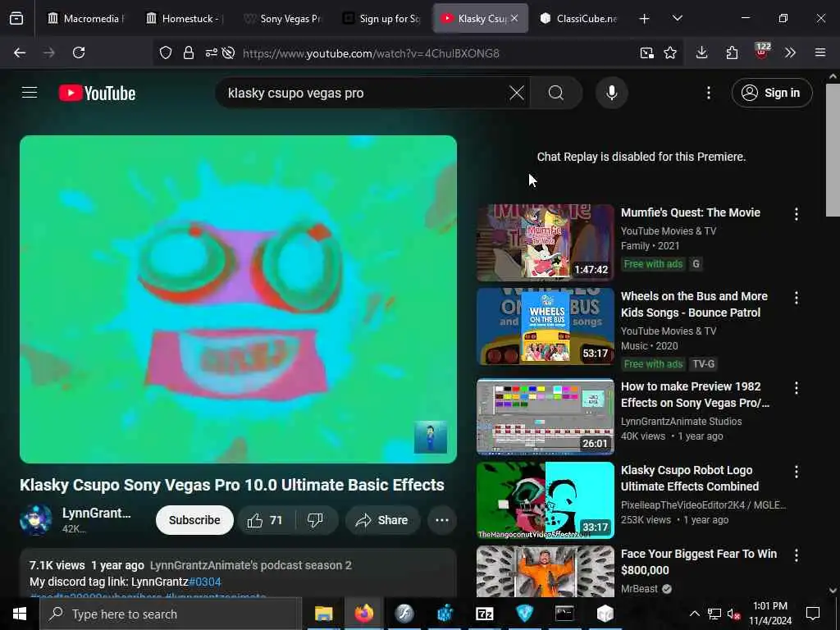
Task: Open site permissions icon in address bar
Action: click(x=211, y=52)
